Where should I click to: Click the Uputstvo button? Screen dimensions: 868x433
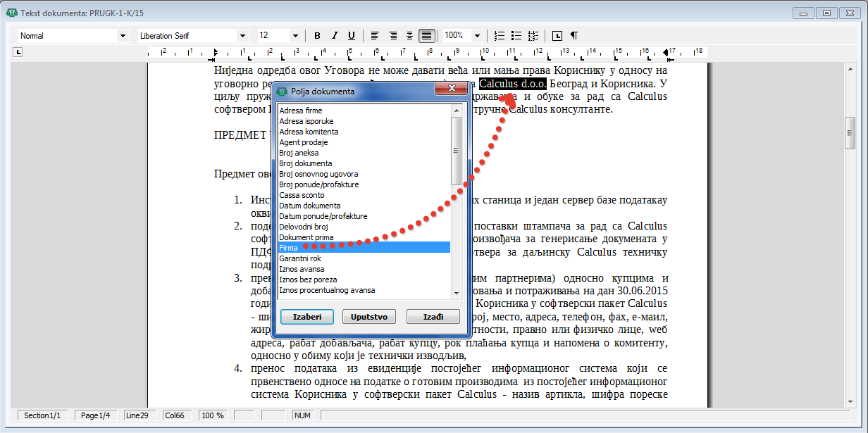tap(369, 317)
